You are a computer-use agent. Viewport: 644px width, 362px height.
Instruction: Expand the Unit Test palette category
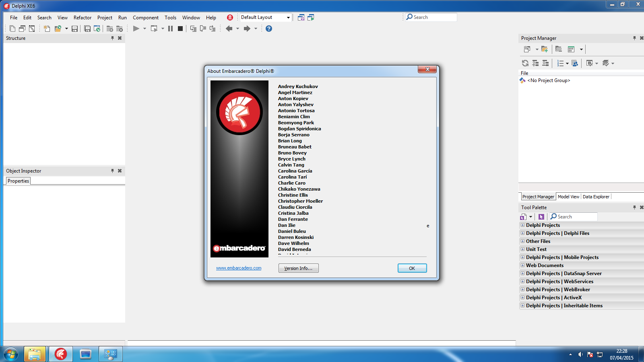click(x=522, y=249)
